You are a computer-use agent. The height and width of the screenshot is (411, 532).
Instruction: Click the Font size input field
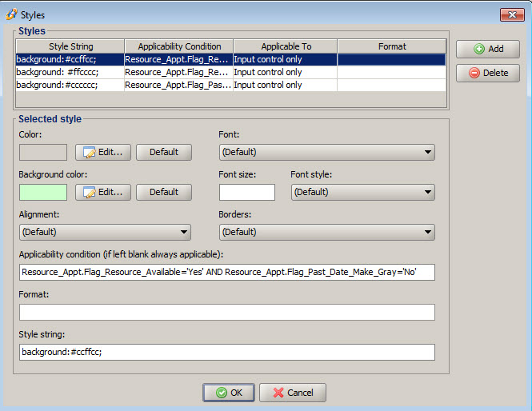(247, 192)
